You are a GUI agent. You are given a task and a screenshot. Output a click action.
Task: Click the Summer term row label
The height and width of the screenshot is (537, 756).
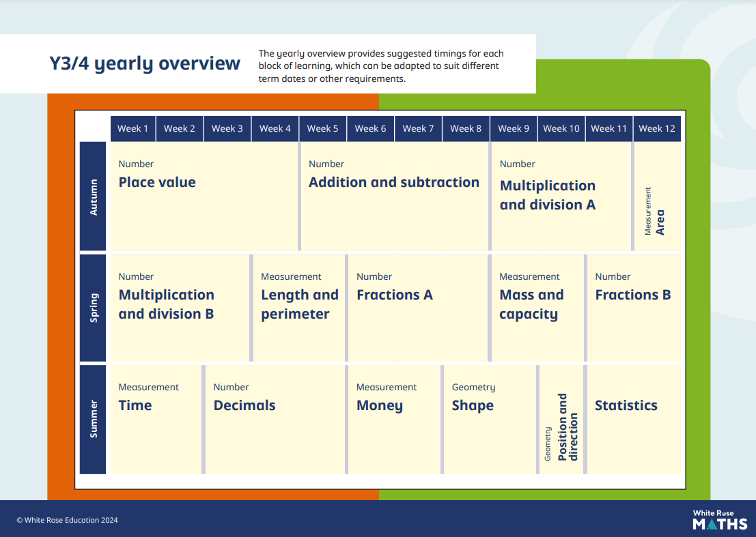[94, 419]
